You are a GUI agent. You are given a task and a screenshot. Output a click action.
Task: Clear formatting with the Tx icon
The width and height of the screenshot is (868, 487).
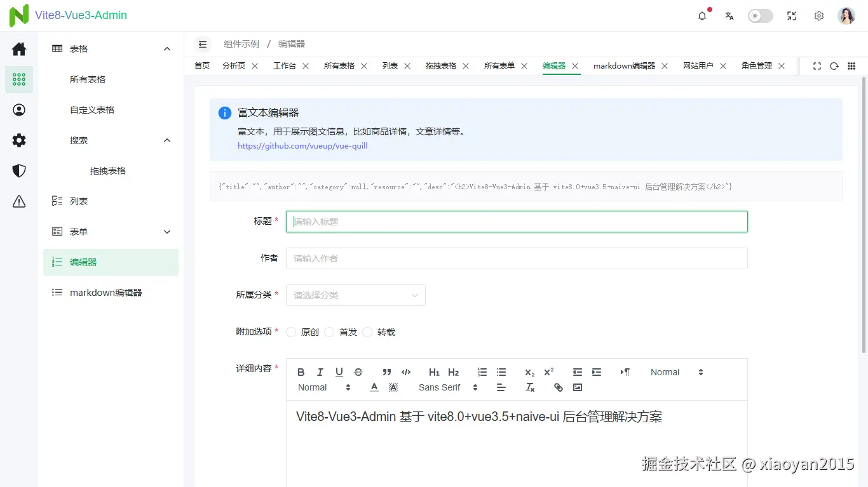530,387
